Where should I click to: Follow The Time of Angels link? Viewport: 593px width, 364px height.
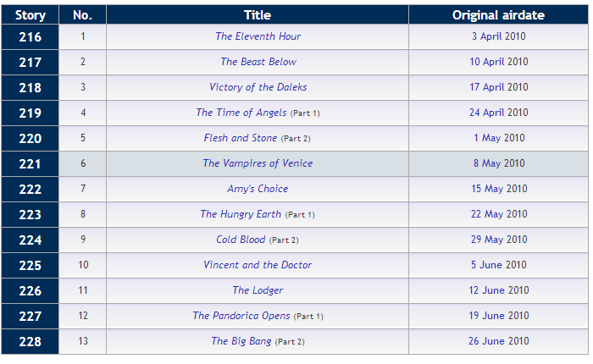[x=241, y=113]
